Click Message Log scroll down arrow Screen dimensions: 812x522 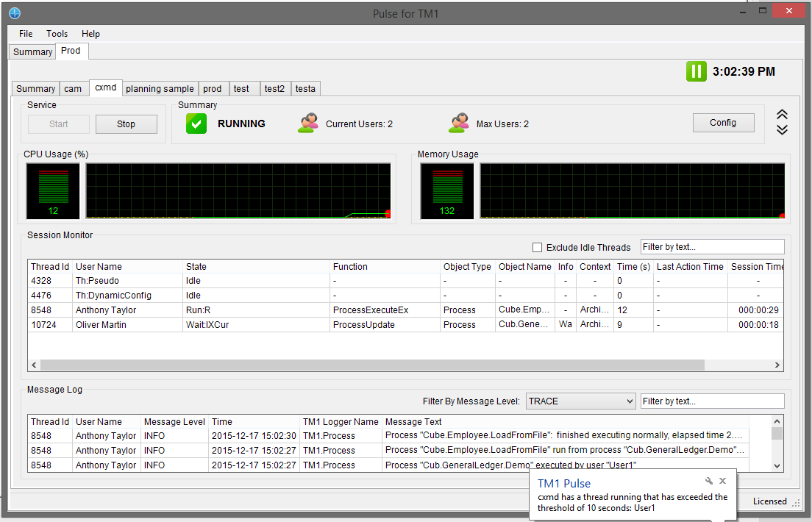pyautogui.click(x=777, y=465)
